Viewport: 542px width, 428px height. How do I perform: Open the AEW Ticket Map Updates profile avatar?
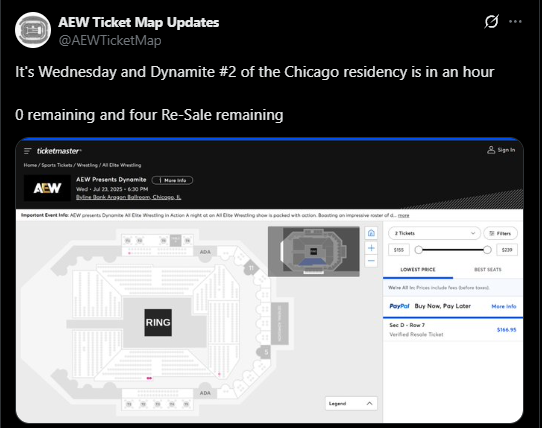(x=33, y=30)
